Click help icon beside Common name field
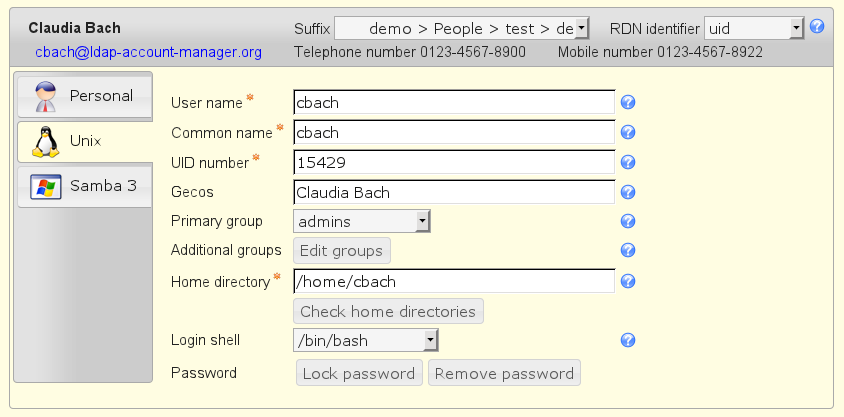Screen dimensions: 844x417 point(628,132)
